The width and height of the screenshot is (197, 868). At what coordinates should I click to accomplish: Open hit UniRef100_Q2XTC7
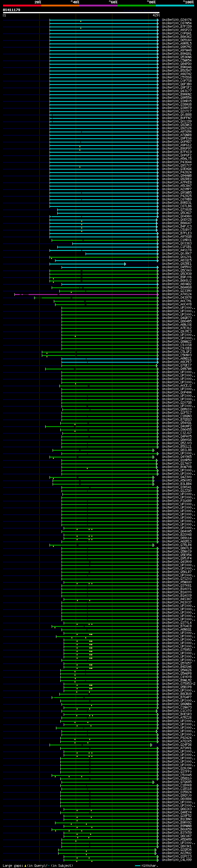pos(176,111)
